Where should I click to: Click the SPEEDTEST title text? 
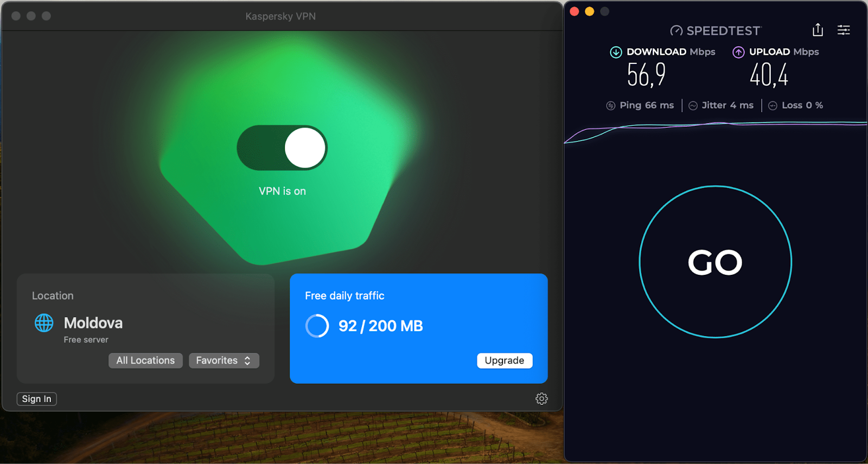(x=724, y=31)
